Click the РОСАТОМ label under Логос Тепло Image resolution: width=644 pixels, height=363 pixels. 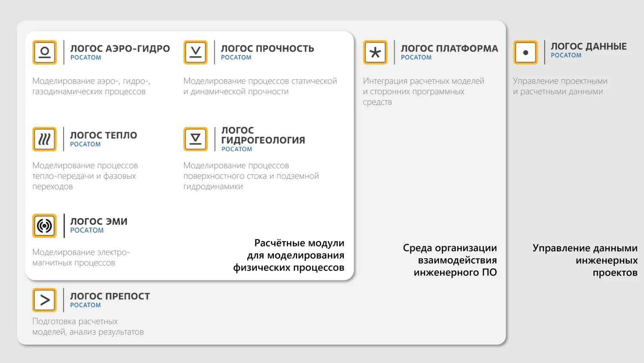85,144
